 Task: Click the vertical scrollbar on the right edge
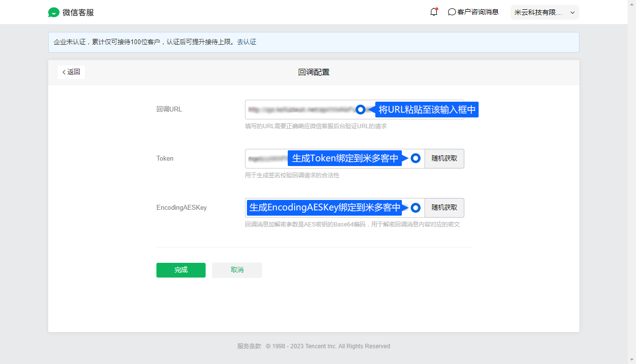coord(632,182)
